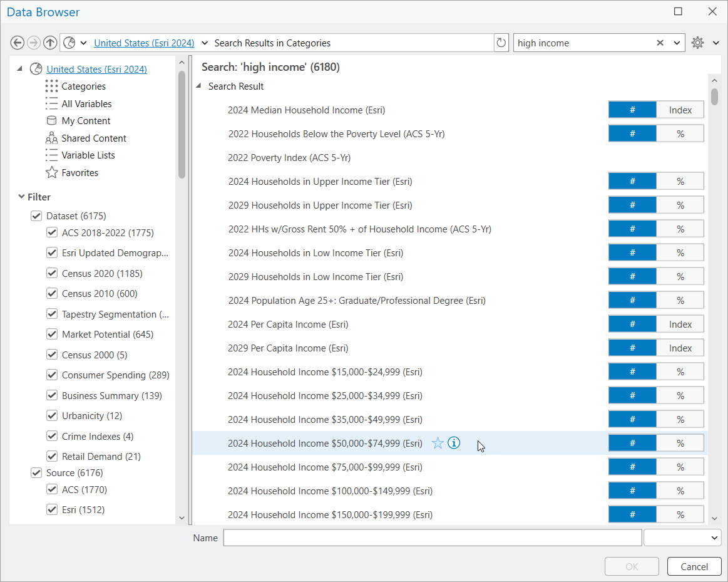Navigate up one level in the browser

click(x=50, y=43)
